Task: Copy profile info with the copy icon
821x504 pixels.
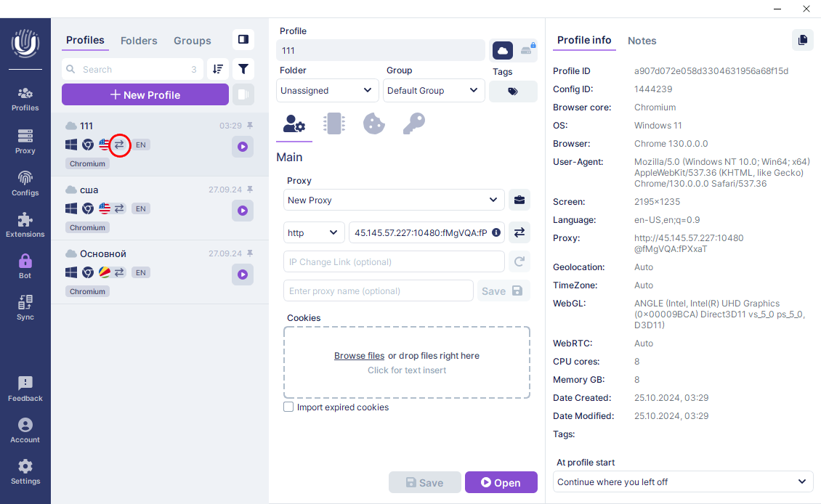Action: tap(802, 40)
